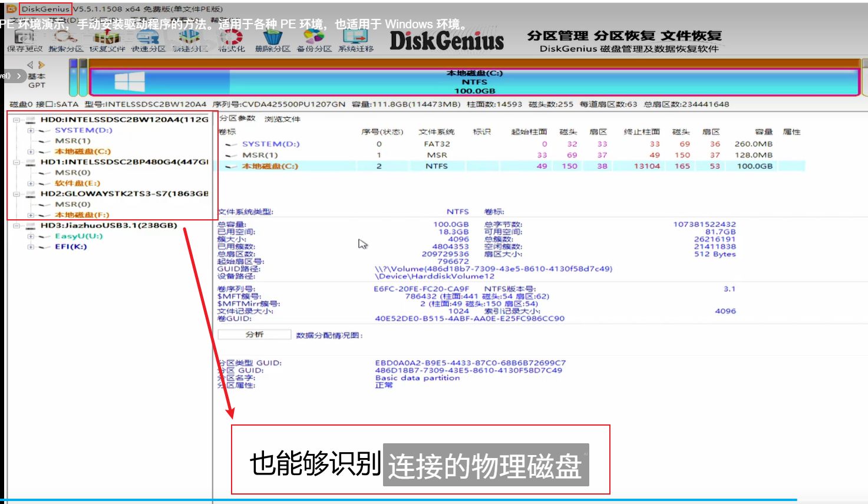This screenshot has height=504, width=868.
Task: Click the 序号(状态) column header
Action: click(x=382, y=132)
